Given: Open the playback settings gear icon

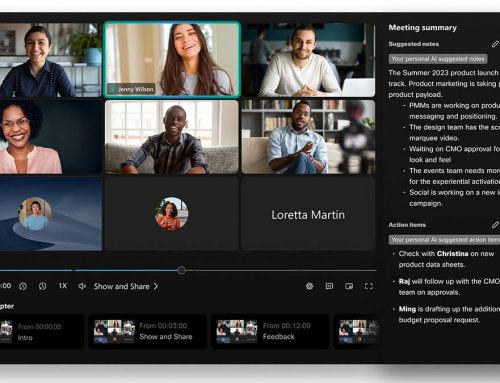Looking at the screenshot, I should [309, 286].
